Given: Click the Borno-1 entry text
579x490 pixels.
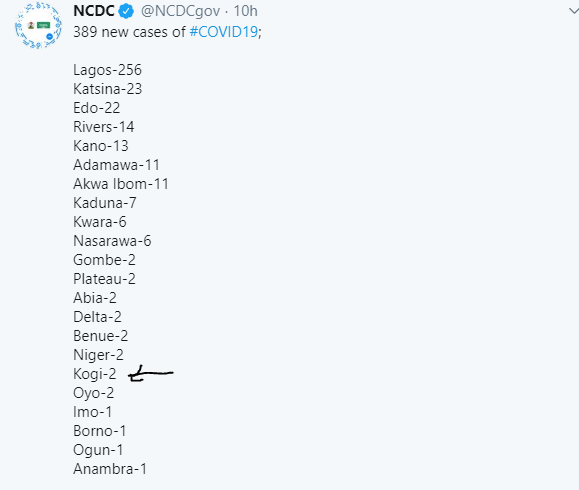Looking at the screenshot, I should [x=100, y=431].
